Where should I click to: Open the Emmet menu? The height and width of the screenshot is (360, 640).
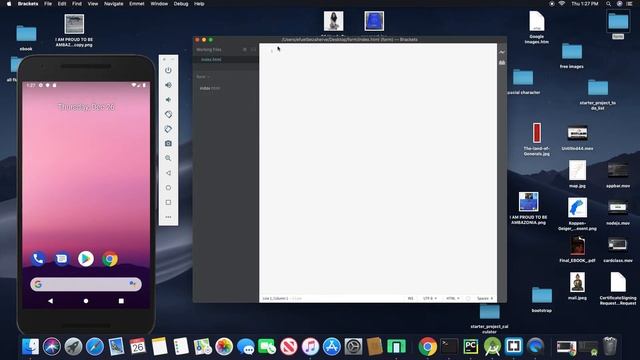[x=137, y=4]
